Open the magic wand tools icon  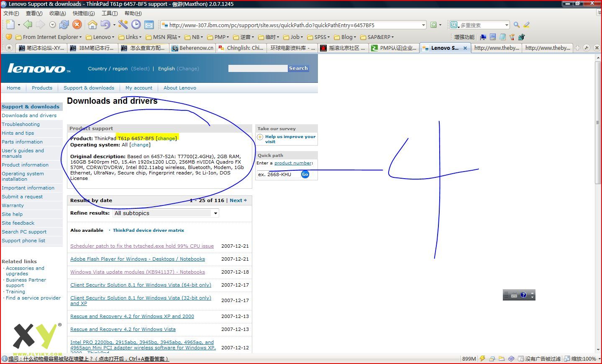(123, 25)
